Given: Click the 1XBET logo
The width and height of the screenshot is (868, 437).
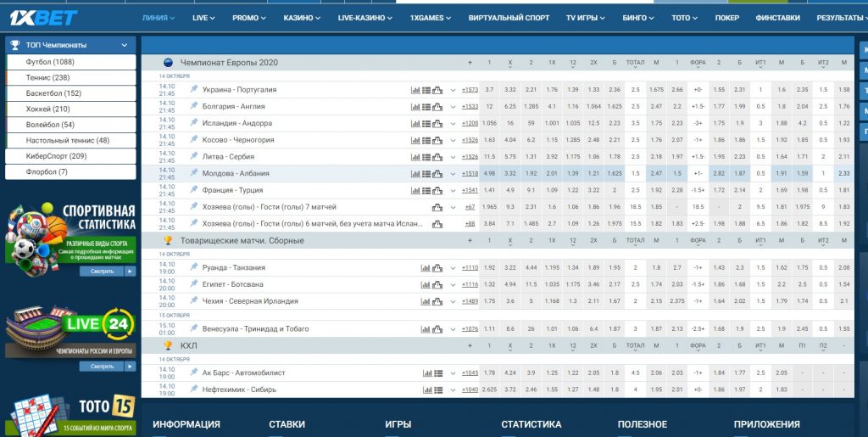Looking at the screenshot, I should pos(44,19).
